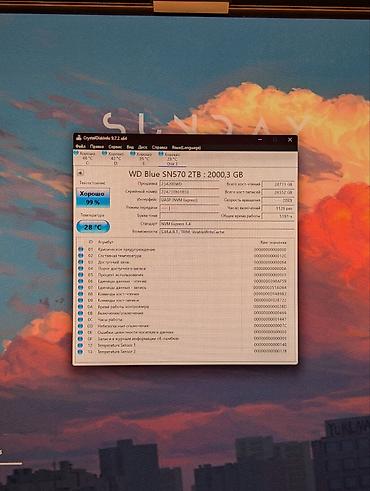Select the Небезопасные отключения row text
Image resolution: width=370 pixels, height=491 pixels.
pos(123,326)
